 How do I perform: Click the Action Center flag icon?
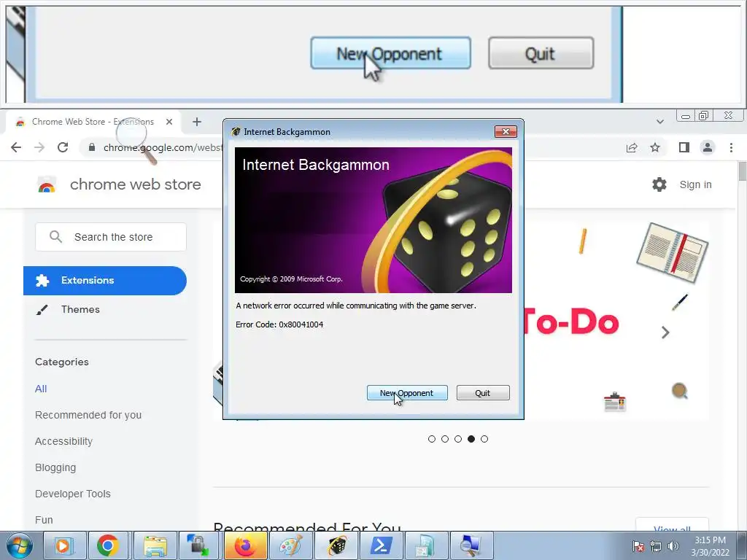[x=638, y=546]
